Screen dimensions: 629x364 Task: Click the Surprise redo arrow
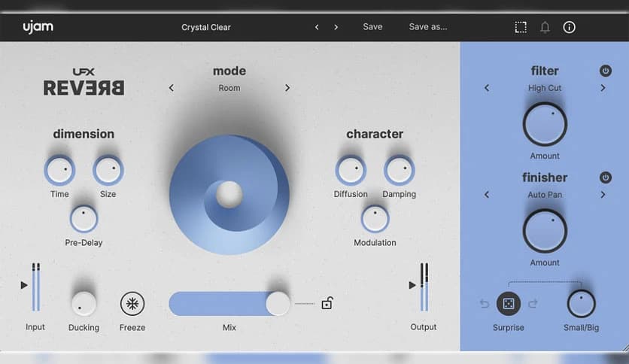(533, 304)
